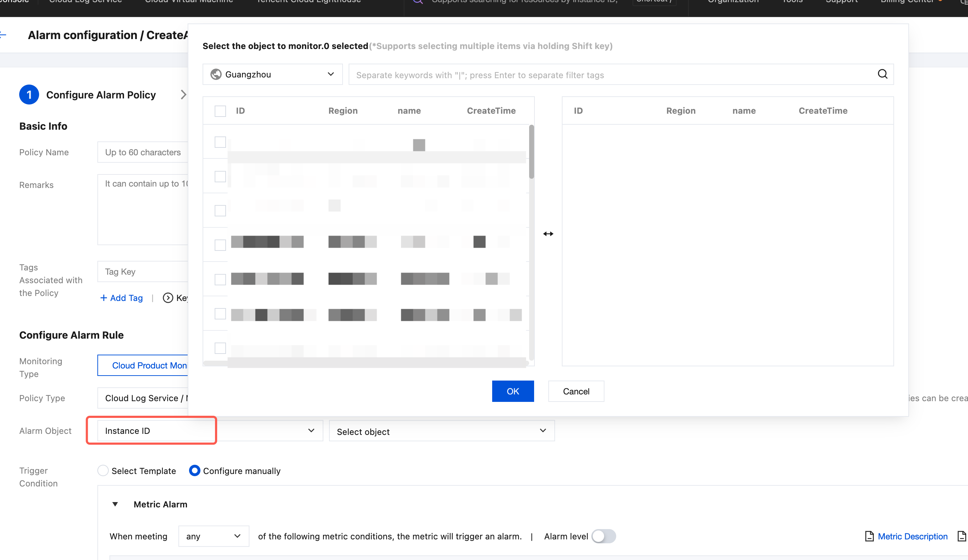Screen dimensions: 968x560
Task: Click the search magnifier icon in object filter
Action: 882,74
